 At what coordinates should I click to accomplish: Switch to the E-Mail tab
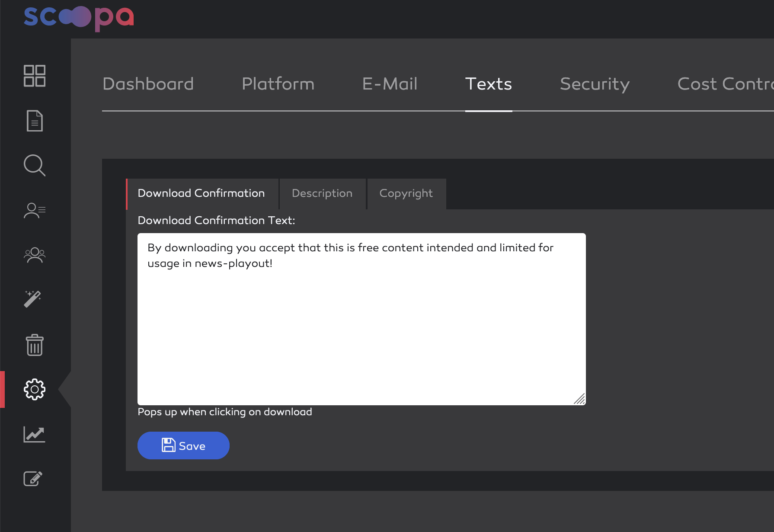click(x=390, y=84)
